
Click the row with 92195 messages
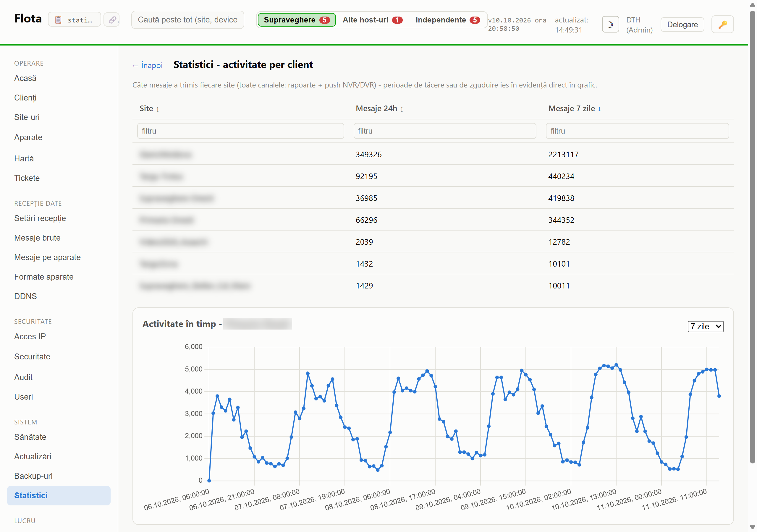(x=433, y=176)
